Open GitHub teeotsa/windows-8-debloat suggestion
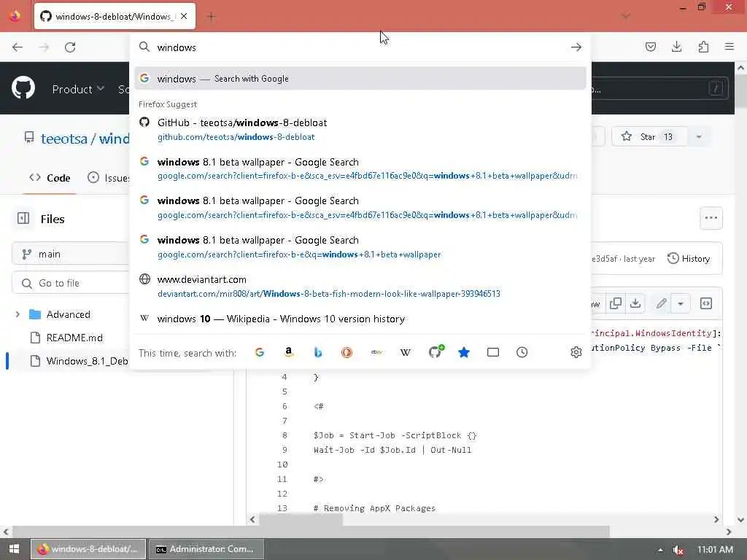 pyautogui.click(x=360, y=130)
